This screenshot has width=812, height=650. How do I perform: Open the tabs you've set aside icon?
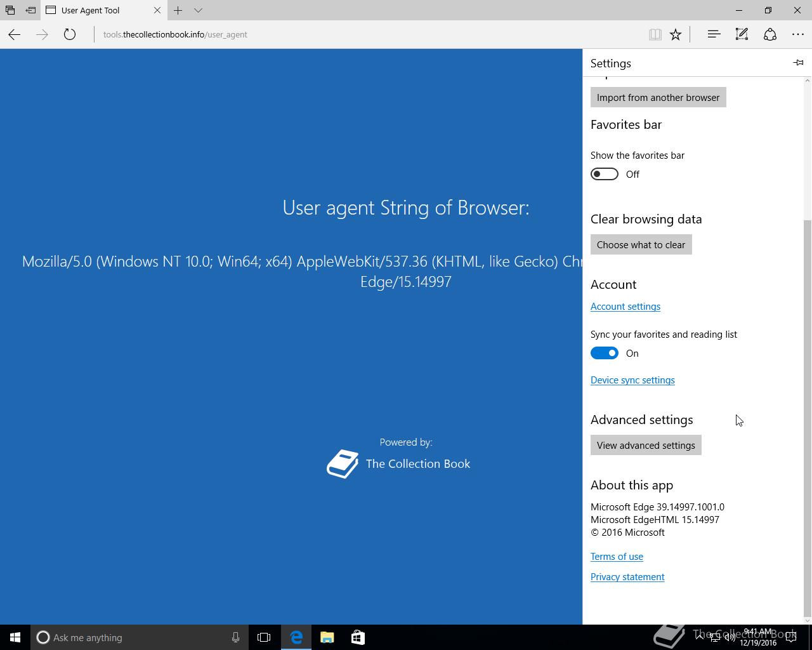click(10, 10)
